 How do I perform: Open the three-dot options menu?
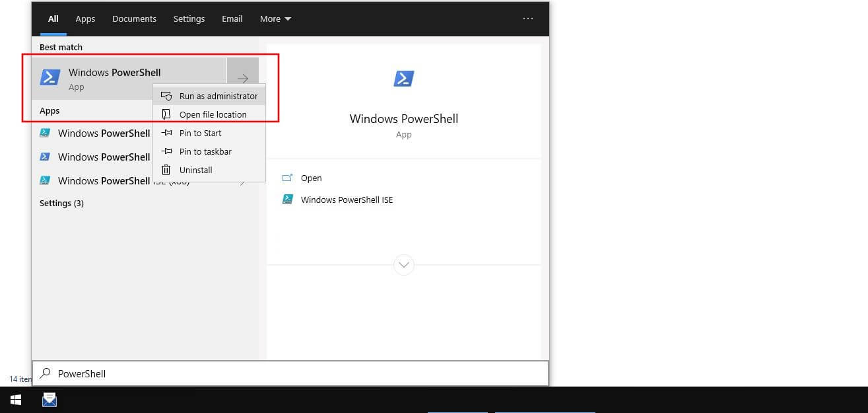[528, 19]
